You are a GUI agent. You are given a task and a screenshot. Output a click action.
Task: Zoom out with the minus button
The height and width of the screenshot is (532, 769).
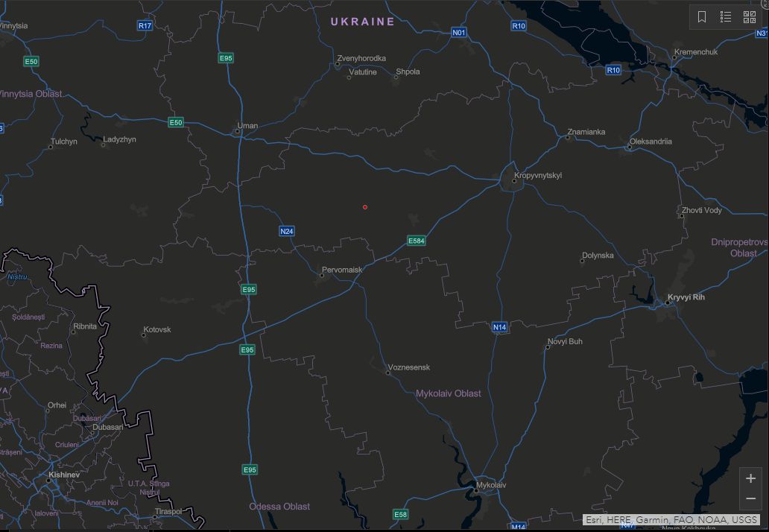point(750,498)
